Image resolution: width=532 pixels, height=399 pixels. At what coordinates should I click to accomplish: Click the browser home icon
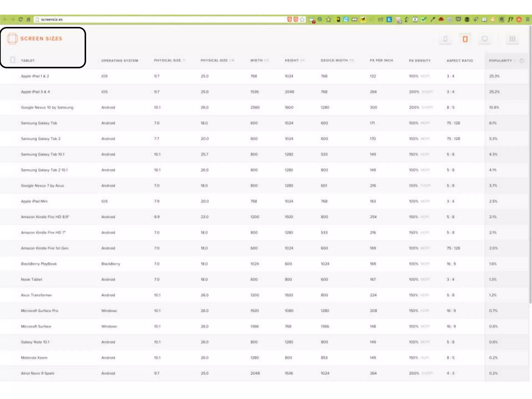coord(28,19)
